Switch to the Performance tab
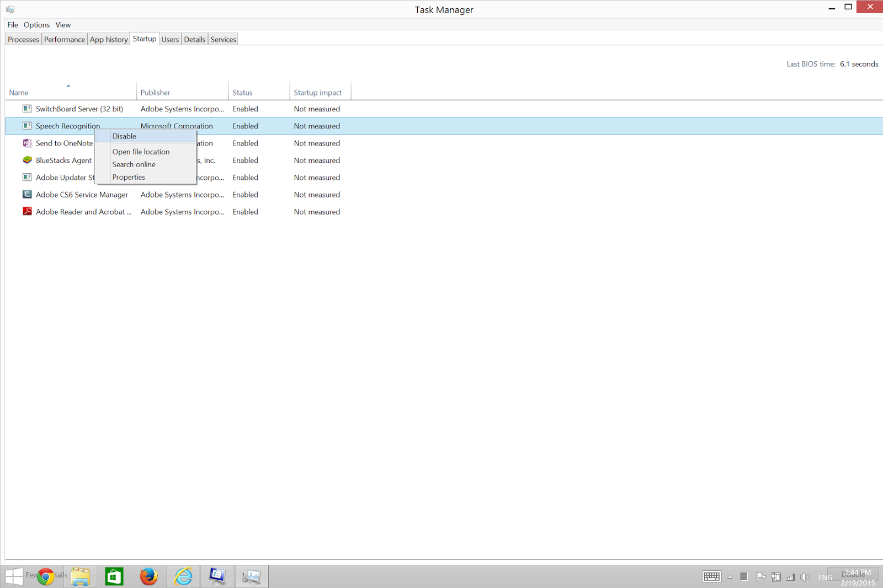Viewport: 883px width, 588px height. [65, 39]
